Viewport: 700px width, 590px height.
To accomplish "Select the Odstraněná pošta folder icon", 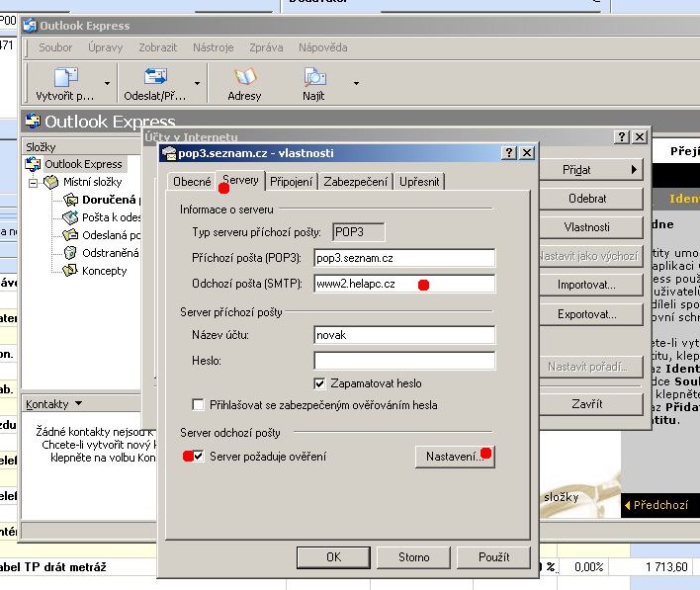I will [x=70, y=253].
